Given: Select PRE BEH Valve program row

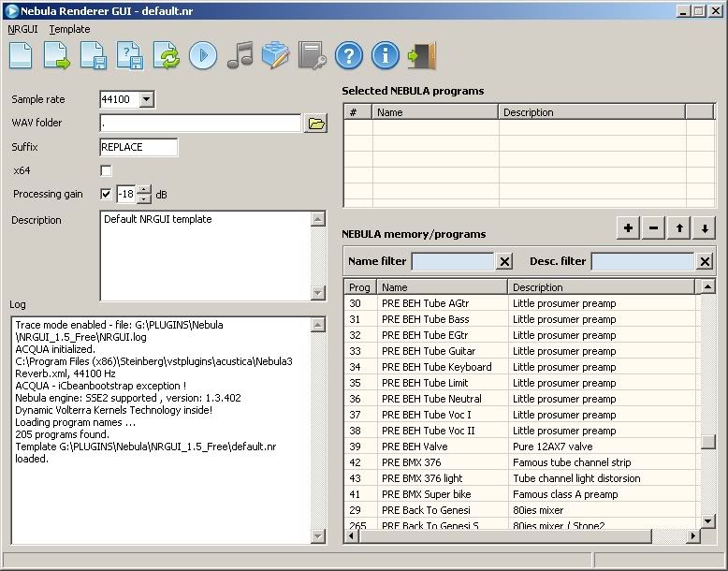Looking at the screenshot, I should tap(520, 447).
